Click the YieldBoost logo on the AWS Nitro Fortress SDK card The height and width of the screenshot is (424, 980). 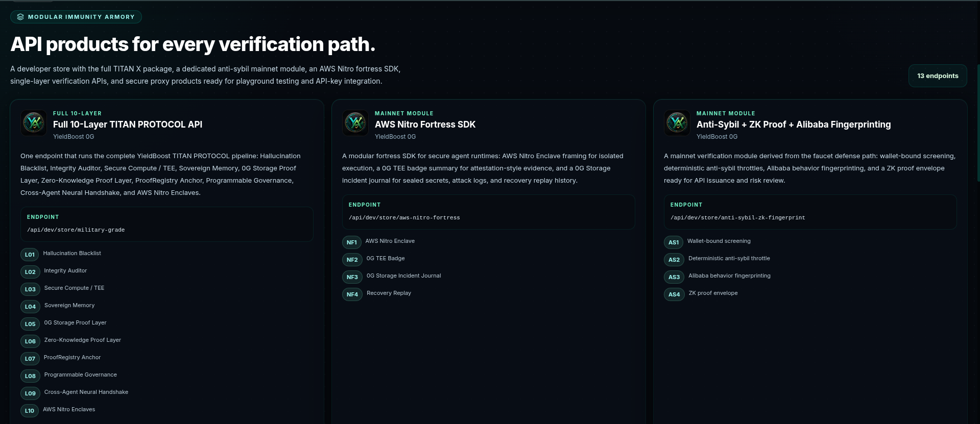tap(355, 123)
